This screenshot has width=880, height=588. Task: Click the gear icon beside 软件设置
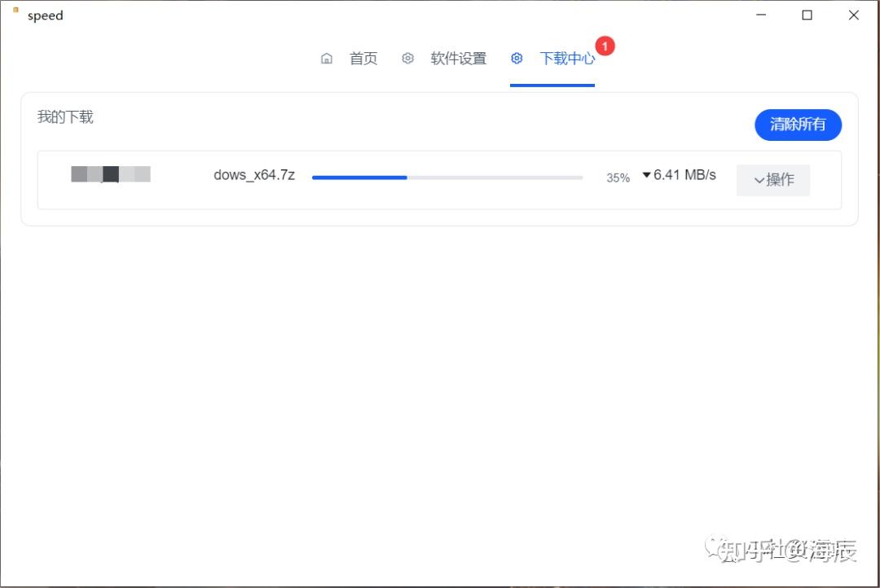(407, 59)
